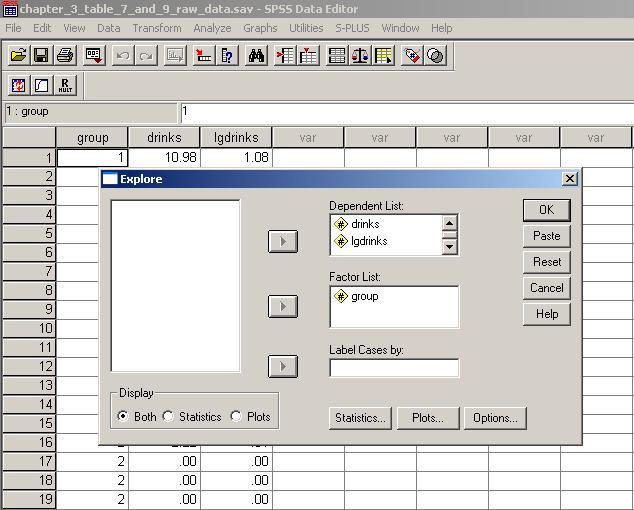Click the Split File toolbar icon
Viewport: 634px width, 510px height.
coord(337,55)
